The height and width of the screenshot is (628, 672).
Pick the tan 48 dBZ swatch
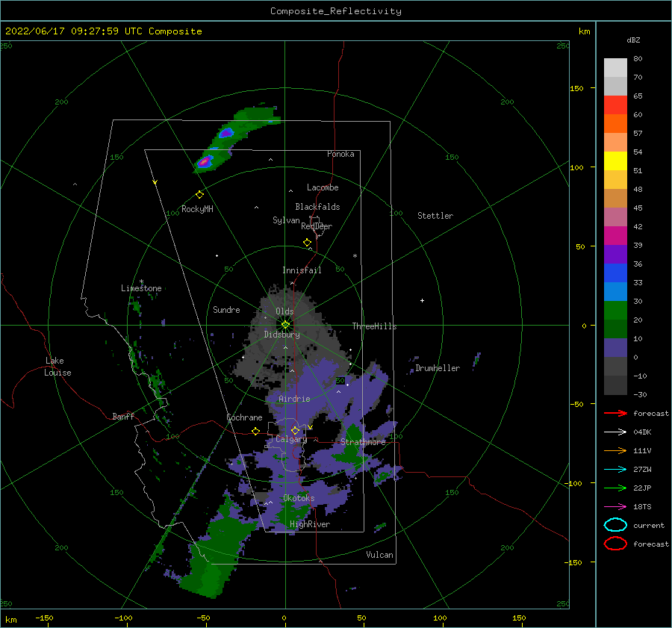[615, 198]
